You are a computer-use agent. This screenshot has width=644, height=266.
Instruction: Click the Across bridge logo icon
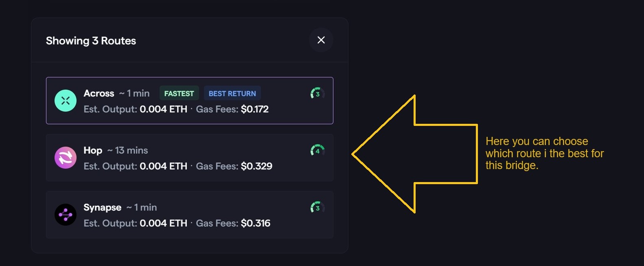click(x=66, y=101)
